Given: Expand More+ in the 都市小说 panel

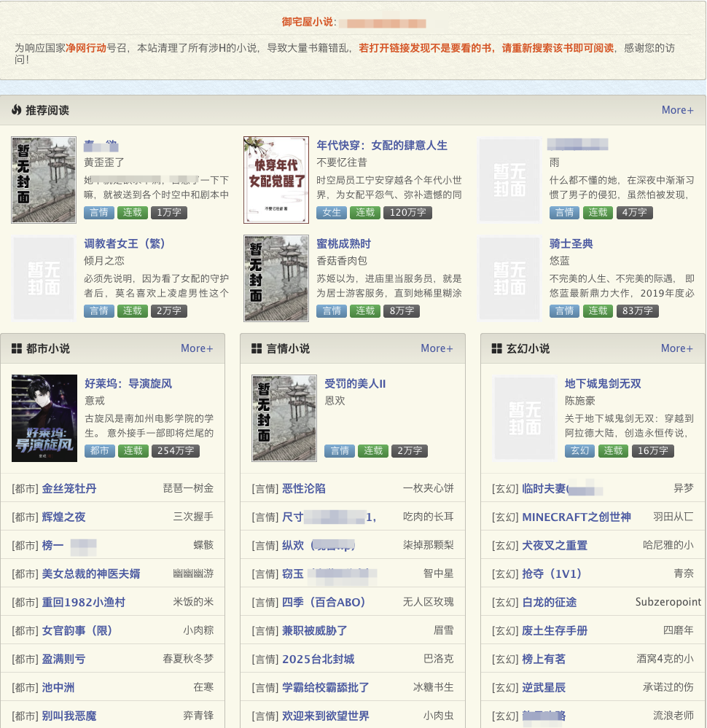Looking at the screenshot, I should (197, 348).
